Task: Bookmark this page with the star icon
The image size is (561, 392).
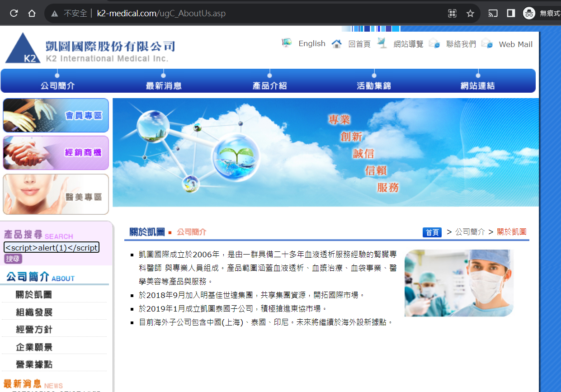Action: click(x=470, y=13)
